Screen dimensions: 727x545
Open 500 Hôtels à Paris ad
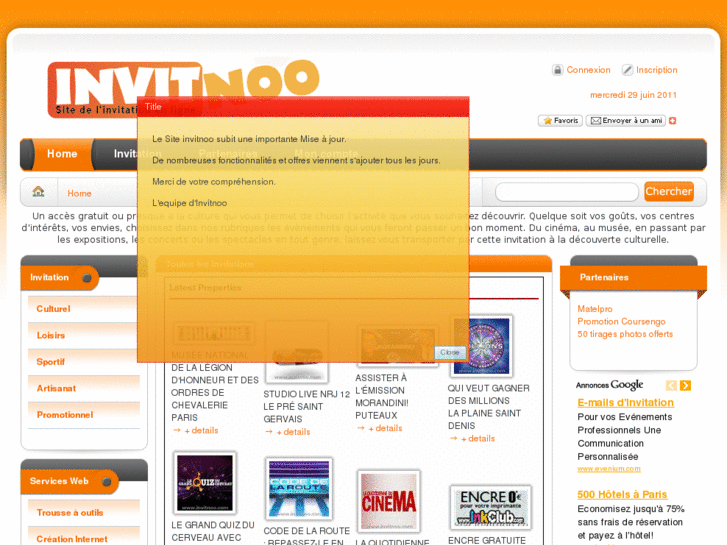622,494
